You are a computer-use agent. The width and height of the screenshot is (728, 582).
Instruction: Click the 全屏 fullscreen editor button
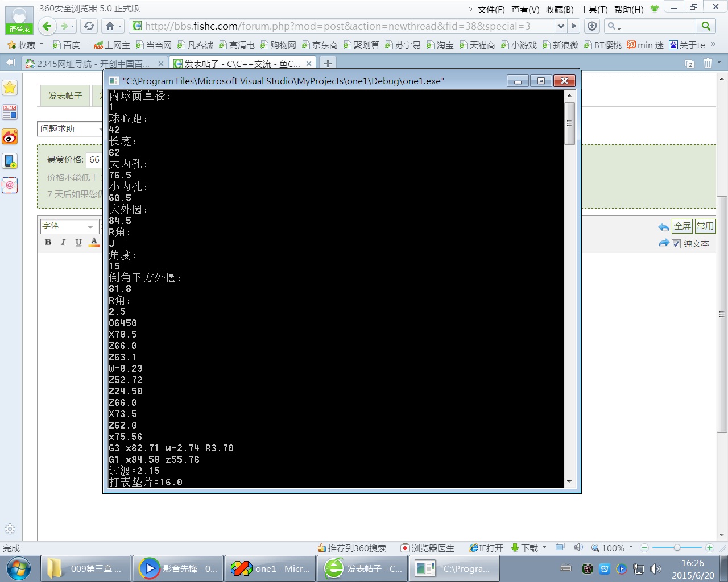pos(682,226)
